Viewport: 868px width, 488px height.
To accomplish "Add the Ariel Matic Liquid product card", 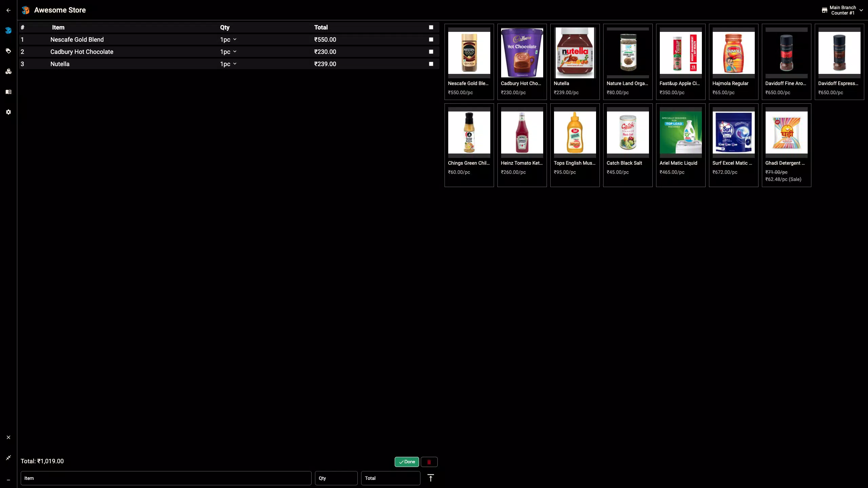I will pyautogui.click(x=680, y=145).
